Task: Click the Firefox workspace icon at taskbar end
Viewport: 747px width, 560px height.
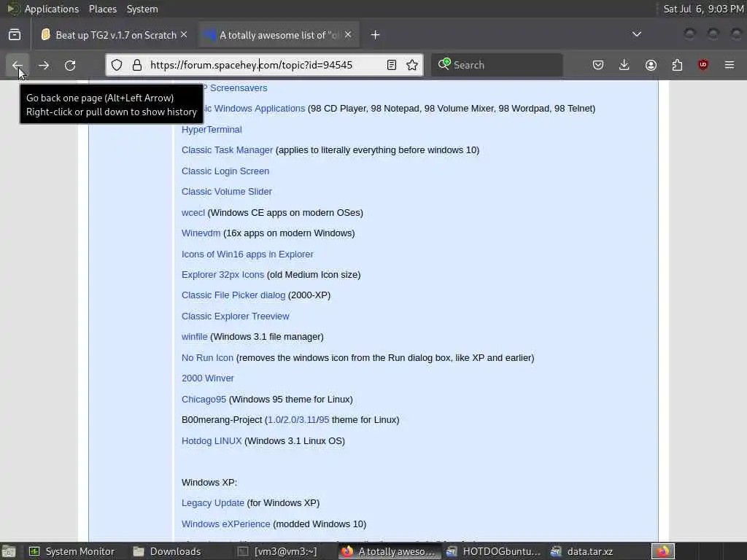Action: (x=662, y=551)
